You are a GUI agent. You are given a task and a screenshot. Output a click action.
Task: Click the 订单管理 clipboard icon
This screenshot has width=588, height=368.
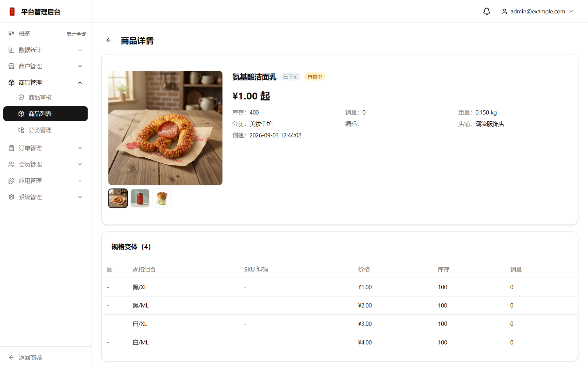click(11, 148)
